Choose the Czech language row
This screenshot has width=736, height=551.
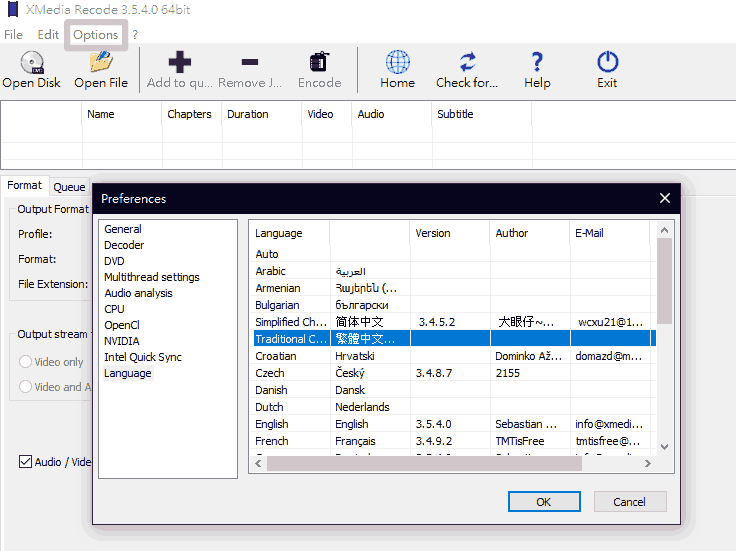pyautogui.click(x=454, y=373)
